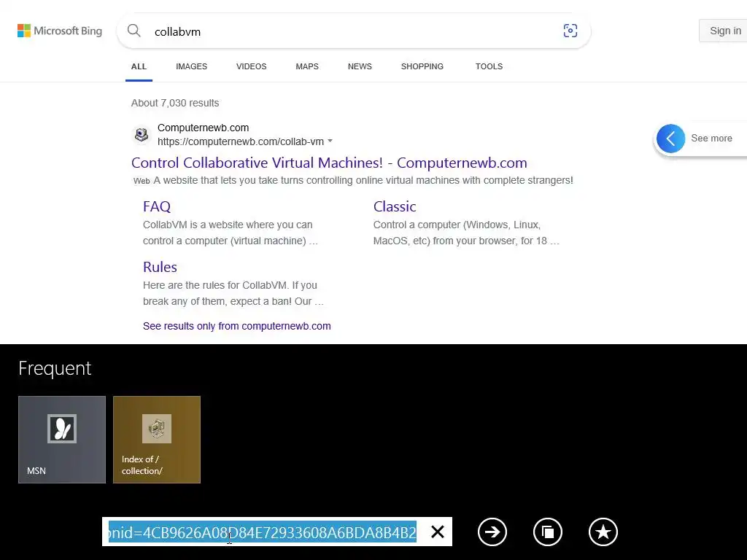Open the TOOLS menu
This screenshot has height=560, width=747.
(489, 66)
